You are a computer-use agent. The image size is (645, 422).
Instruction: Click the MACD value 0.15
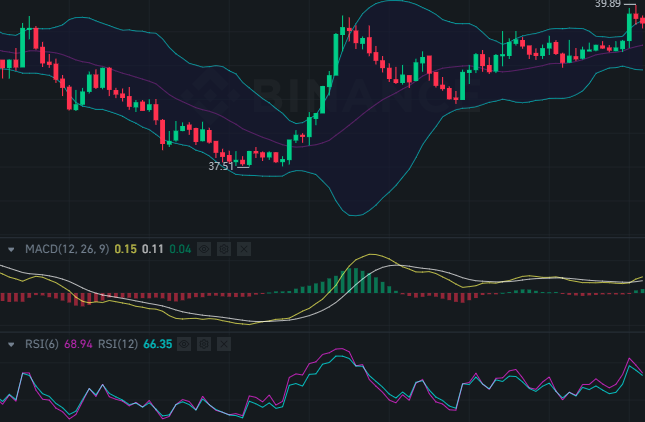point(125,249)
